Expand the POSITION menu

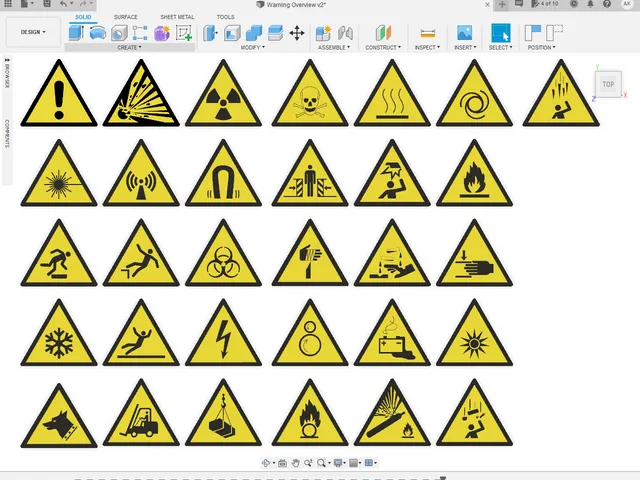click(541, 48)
